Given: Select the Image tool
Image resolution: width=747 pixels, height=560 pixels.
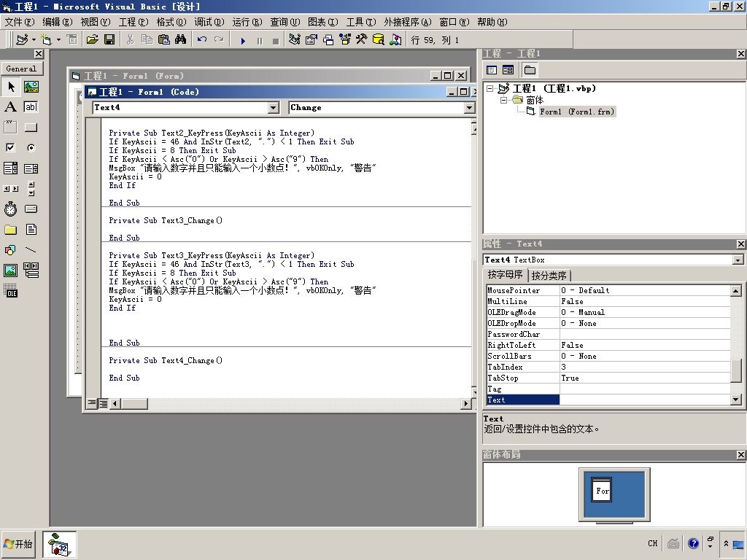Looking at the screenshot, I should [x=10, y=271].
